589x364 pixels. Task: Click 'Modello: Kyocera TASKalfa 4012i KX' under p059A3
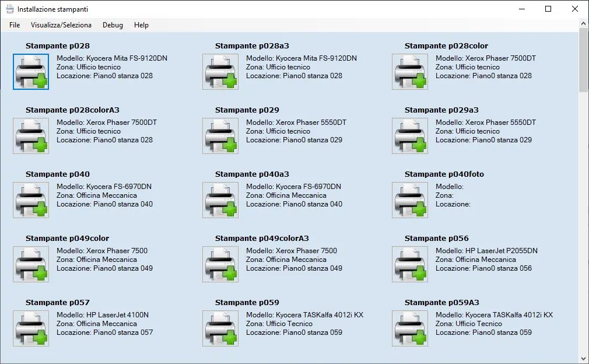coord(495,315)
